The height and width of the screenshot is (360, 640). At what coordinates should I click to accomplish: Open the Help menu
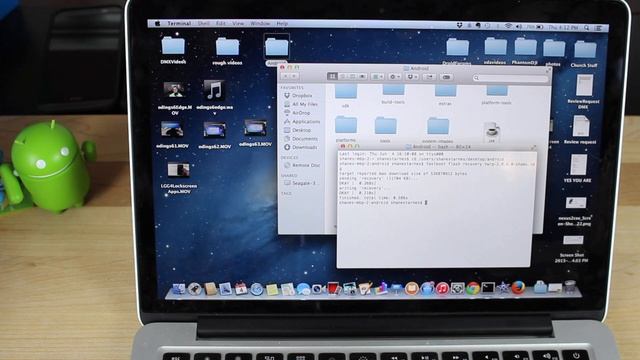(282, 24)
